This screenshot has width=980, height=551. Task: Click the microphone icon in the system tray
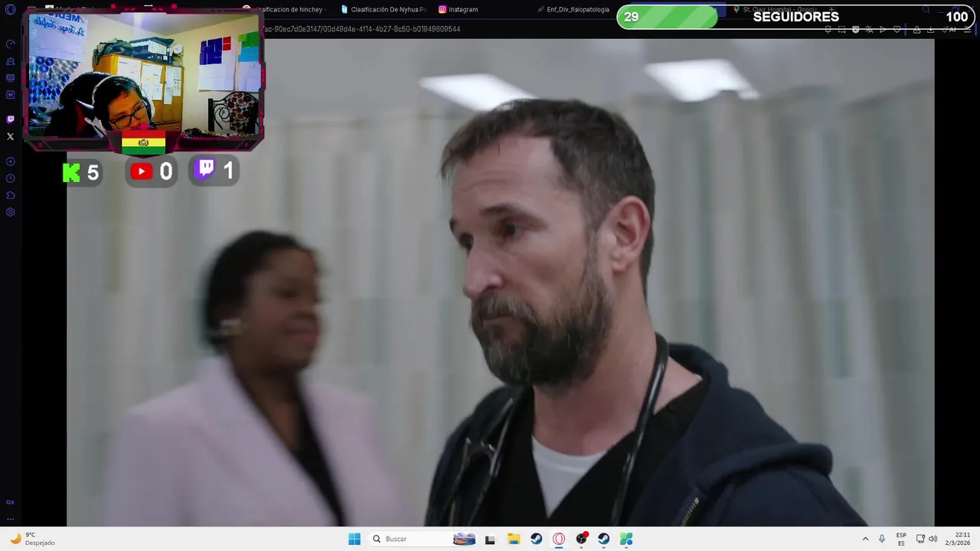point(882,539)
